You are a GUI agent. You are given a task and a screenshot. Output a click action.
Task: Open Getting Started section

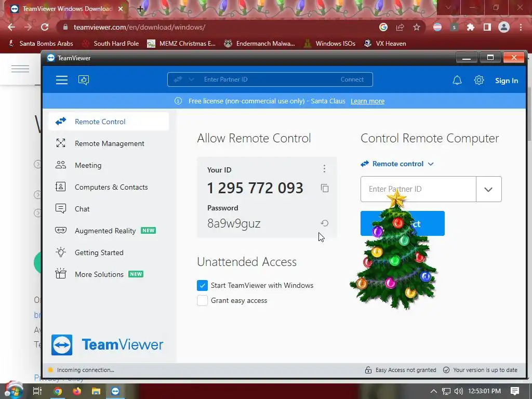[109, 252]
